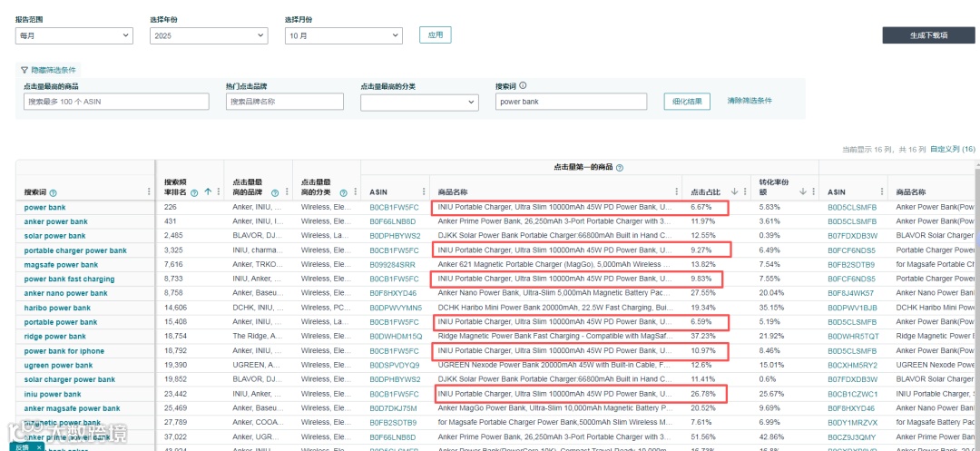The height and width of the screenshot is (451, 980).
Task: Click info icon beside 搜索词 filter label
Action: pos(524,86)
